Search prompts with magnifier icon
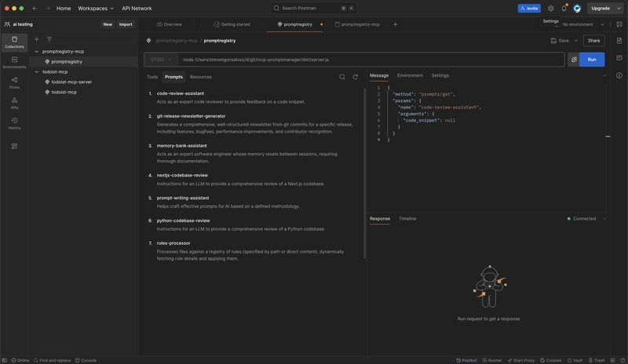 (x=342, y=77)
